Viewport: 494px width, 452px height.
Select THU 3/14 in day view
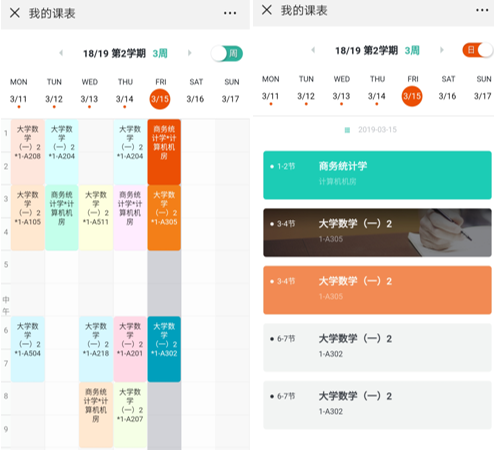click(x=377, y=89)
